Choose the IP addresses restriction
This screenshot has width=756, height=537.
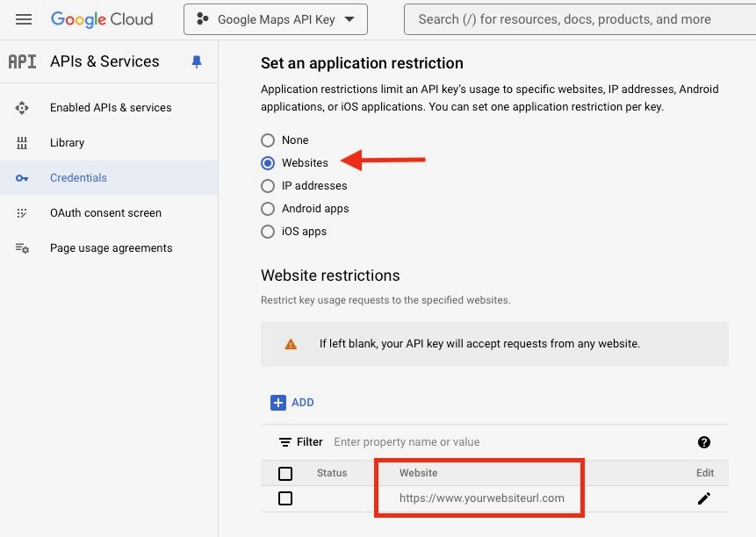[x=267, y=185]
